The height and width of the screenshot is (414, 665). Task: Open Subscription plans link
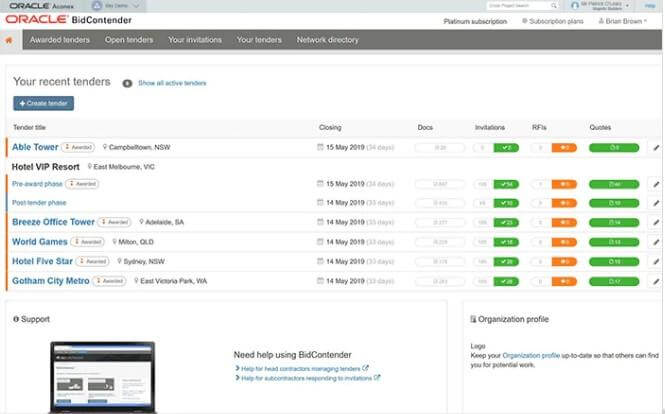553,21
